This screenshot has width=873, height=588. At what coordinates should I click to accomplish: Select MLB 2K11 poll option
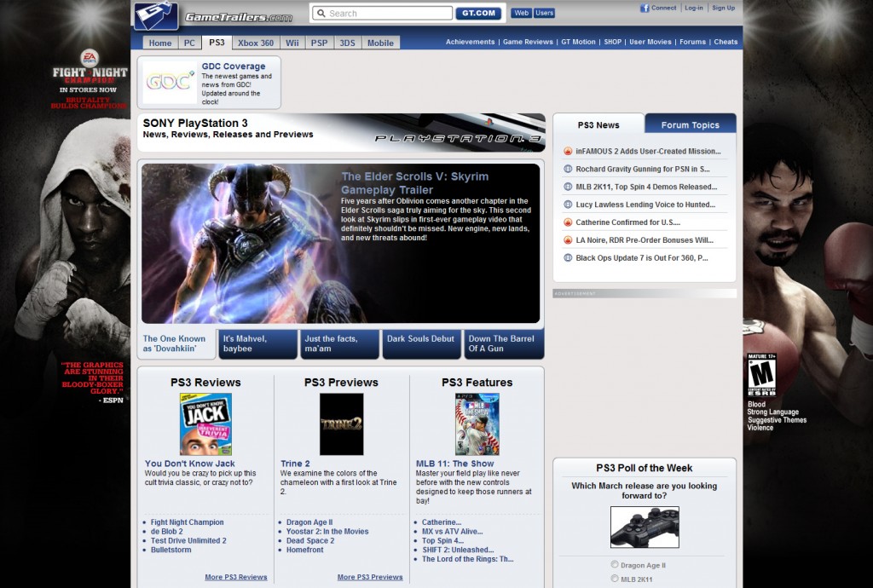[615, 579]
